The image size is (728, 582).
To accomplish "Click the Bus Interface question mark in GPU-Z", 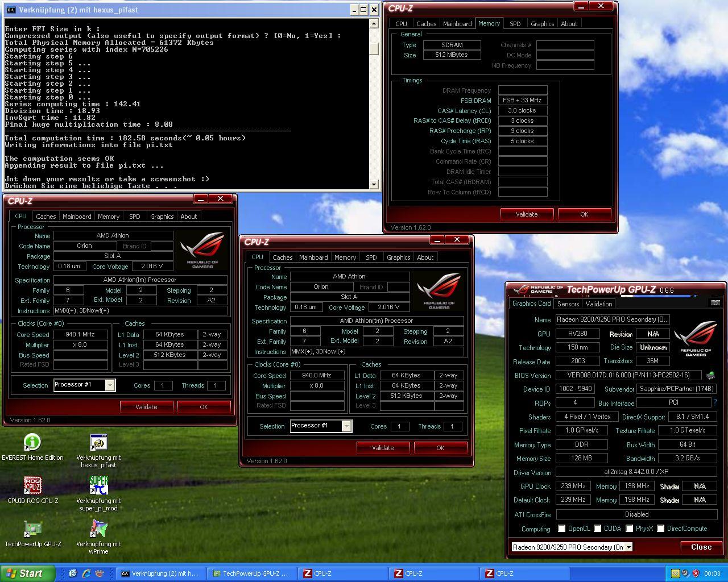I will tap(715, 402).
